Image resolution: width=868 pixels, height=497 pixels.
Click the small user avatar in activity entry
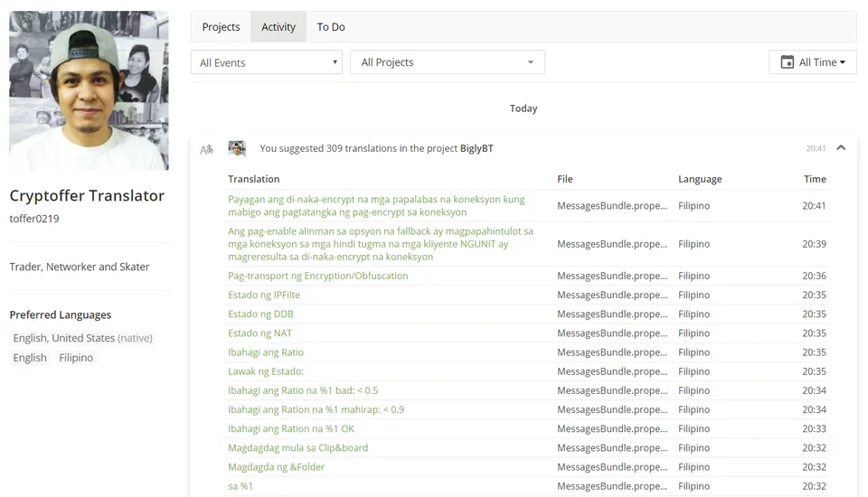point(237,148)
